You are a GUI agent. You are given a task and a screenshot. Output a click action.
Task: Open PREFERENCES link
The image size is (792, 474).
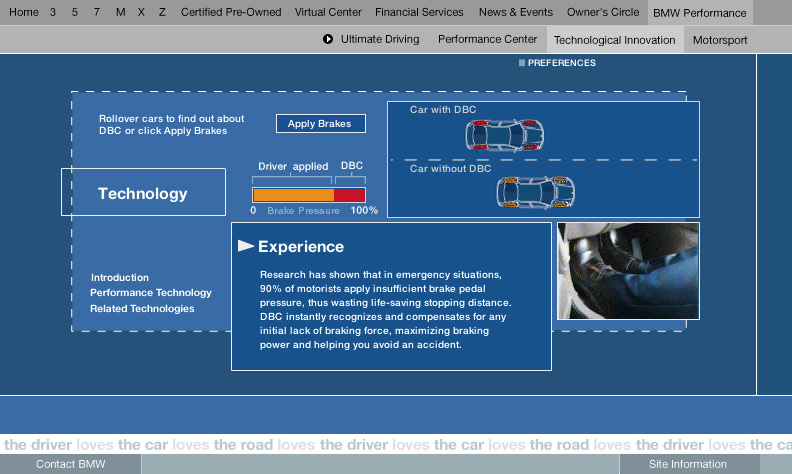pyautogui.click(x=562, y=63)
